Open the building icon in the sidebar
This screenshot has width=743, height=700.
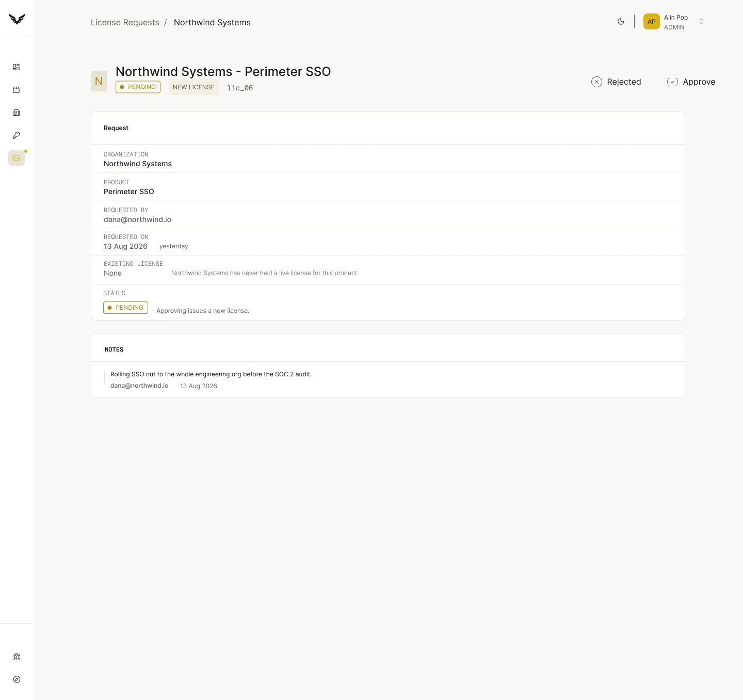(x=17, y=113)
